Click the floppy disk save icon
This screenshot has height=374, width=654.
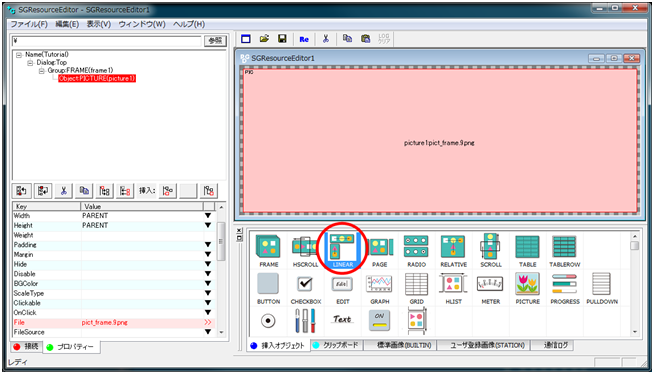click(282, 39)
